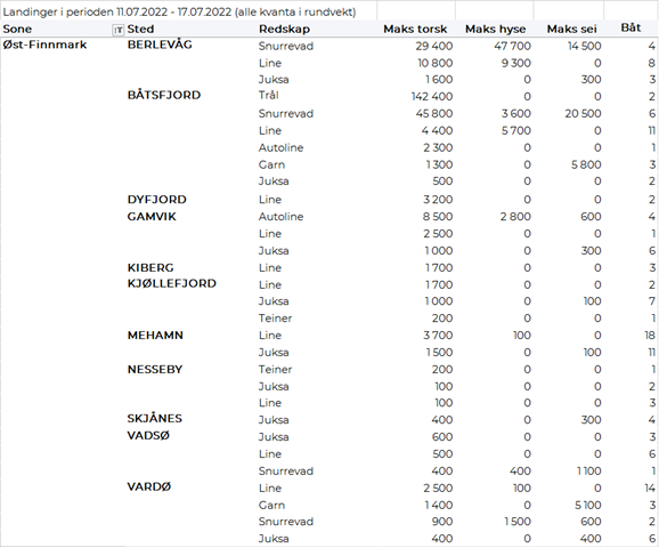Click the Maks sei column header
This screenshot has width=659, height=547.
(x=570, y=30)
